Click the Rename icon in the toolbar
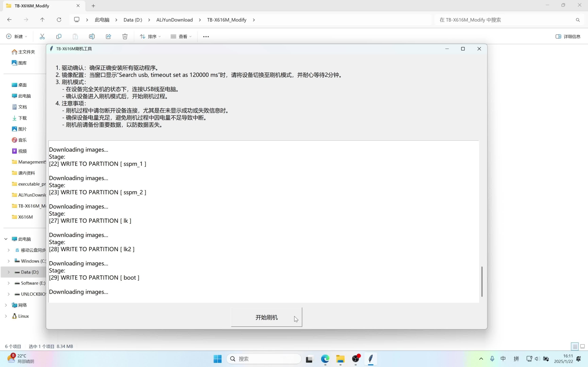The image size is (588, 367). [x=92, y=36]
